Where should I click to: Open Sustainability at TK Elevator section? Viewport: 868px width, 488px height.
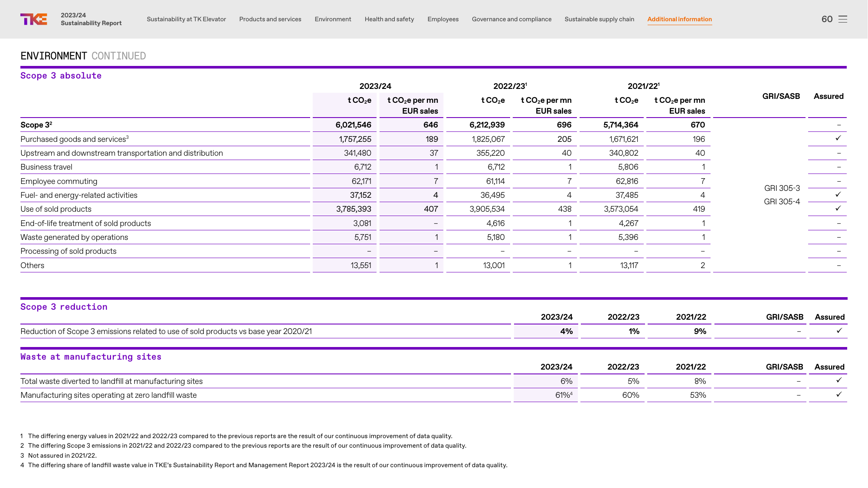click(x=186, y=19)
